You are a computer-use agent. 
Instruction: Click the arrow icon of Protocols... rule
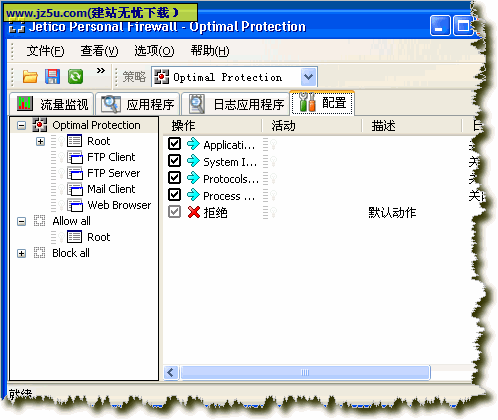tap(193, 178)
